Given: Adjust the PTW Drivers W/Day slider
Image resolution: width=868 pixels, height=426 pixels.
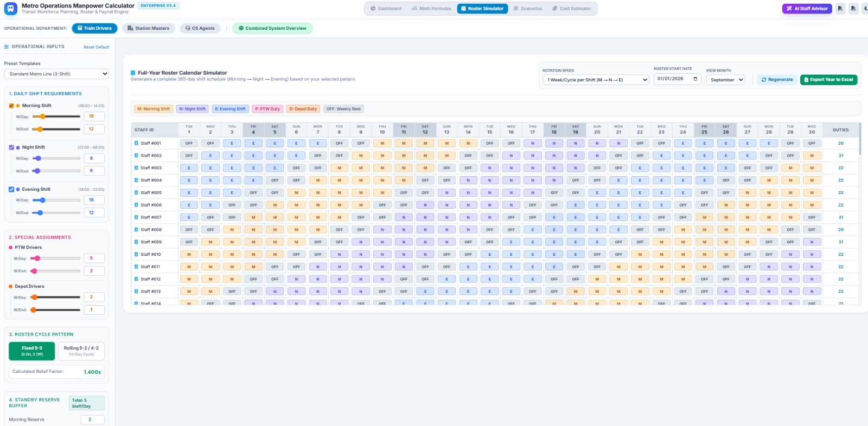Looking at the screenshot, I should tap(55, 259).
